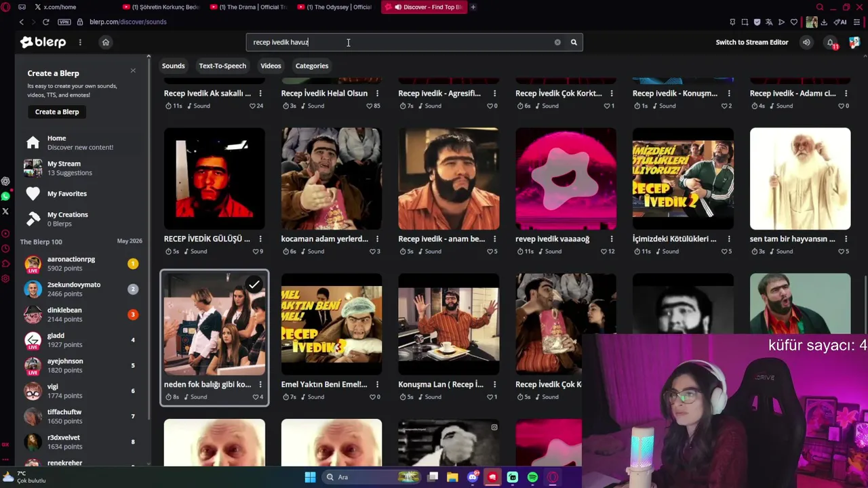The image size is (868, 488).
Task: Open options for İçimizdeki Kötülükleri
Action: click(x=729, y=239)
